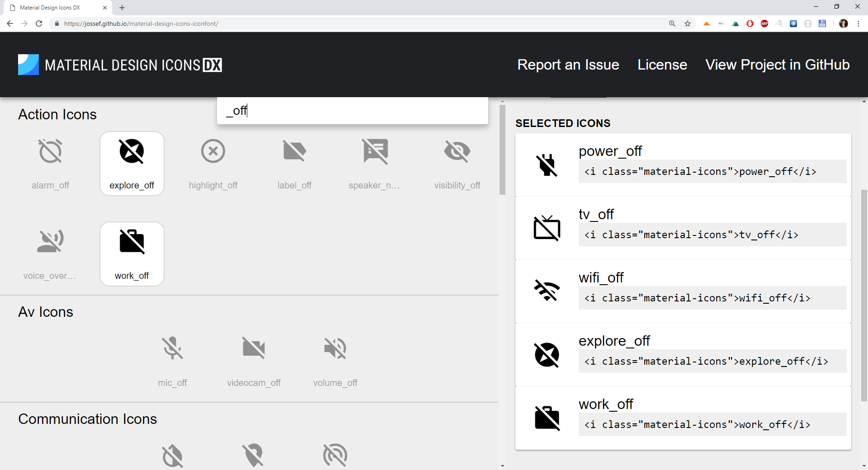Click the work_off icon in Selected Icons
The image size is (868, 470).
click(547, 418)
